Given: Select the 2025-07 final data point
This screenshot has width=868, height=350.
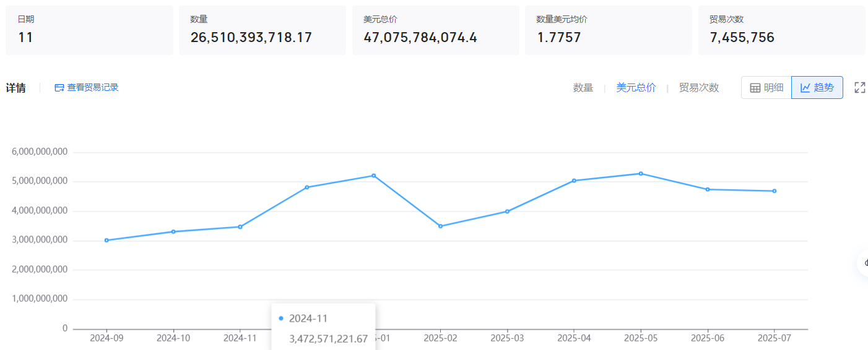Looking at the screenshot, I should point(774,191).
